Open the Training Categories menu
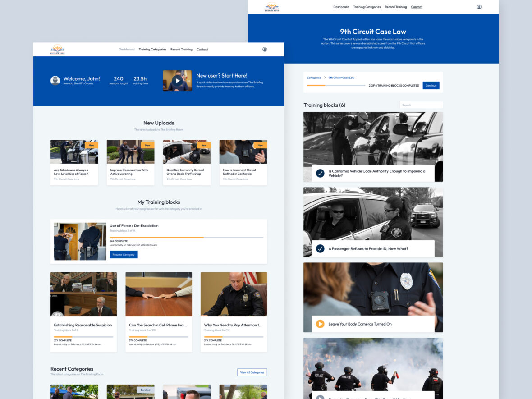 click(x=152, y=49)
